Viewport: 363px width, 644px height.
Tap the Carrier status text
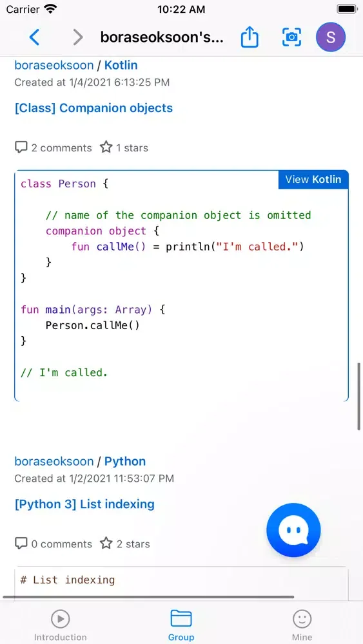[x=23, y=9]
